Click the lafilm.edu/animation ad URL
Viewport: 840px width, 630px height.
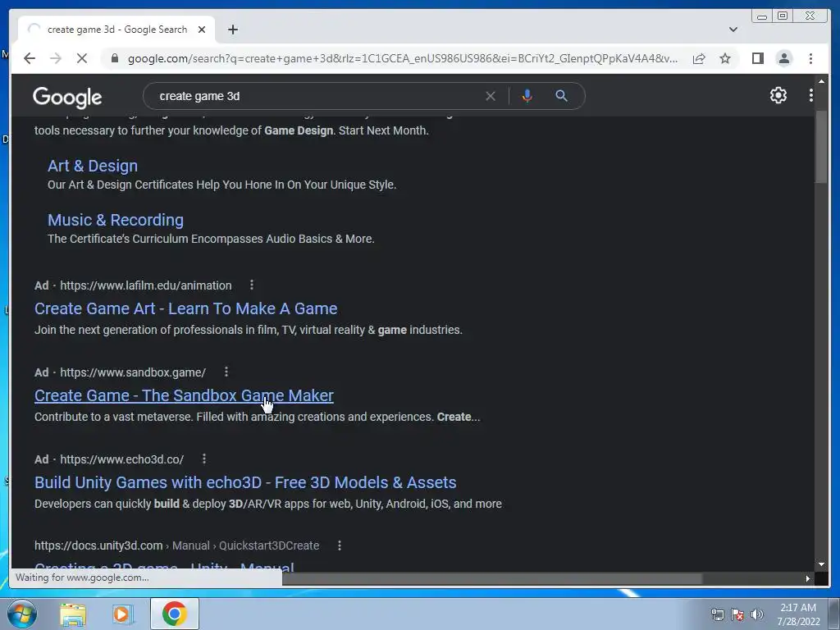[146, 285]
